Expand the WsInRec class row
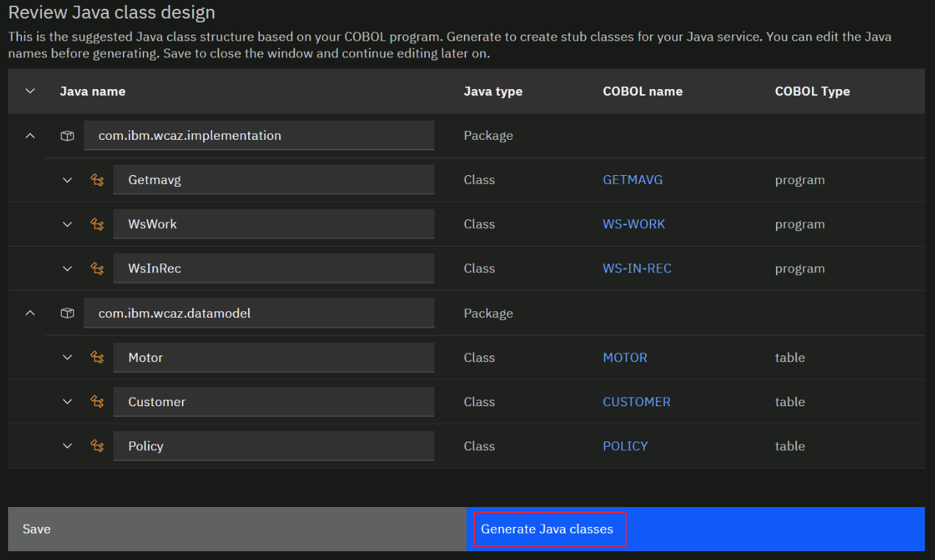Screen dimensions: 935x560 68,269
